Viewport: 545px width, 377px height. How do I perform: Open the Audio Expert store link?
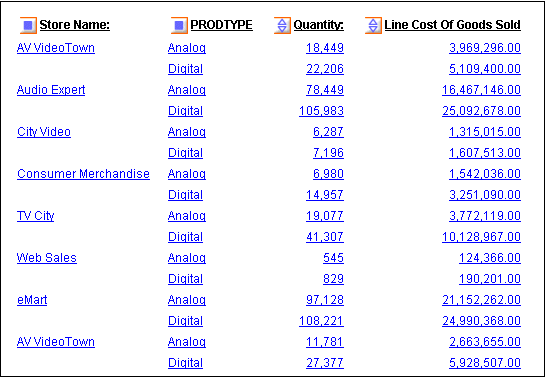tap(51, 90)
